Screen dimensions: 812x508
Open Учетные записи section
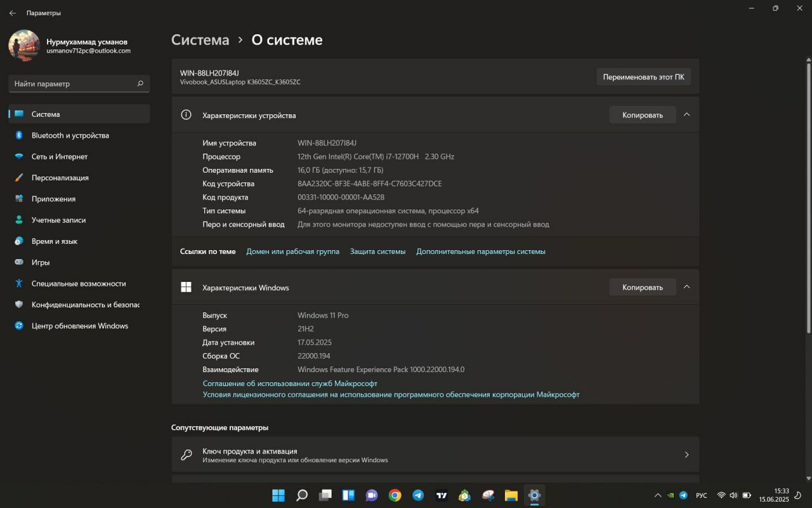[x=79, y=220]
